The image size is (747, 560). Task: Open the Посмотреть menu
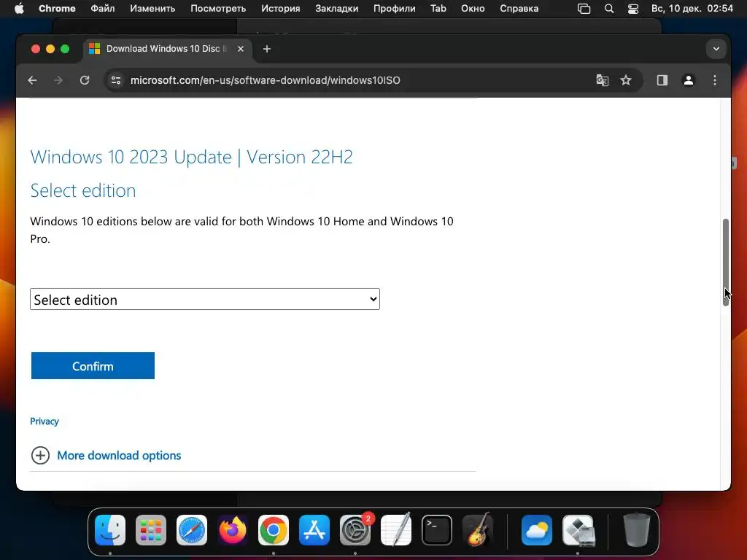coord(218,9)
